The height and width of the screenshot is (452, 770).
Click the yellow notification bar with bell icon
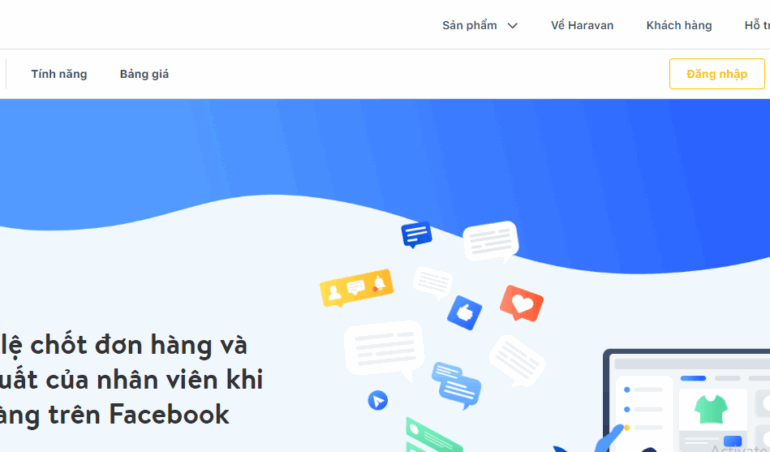[357, 287]
